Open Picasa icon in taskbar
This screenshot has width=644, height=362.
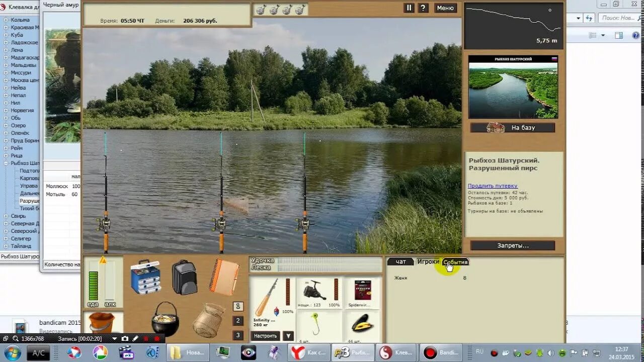[100, 353]
